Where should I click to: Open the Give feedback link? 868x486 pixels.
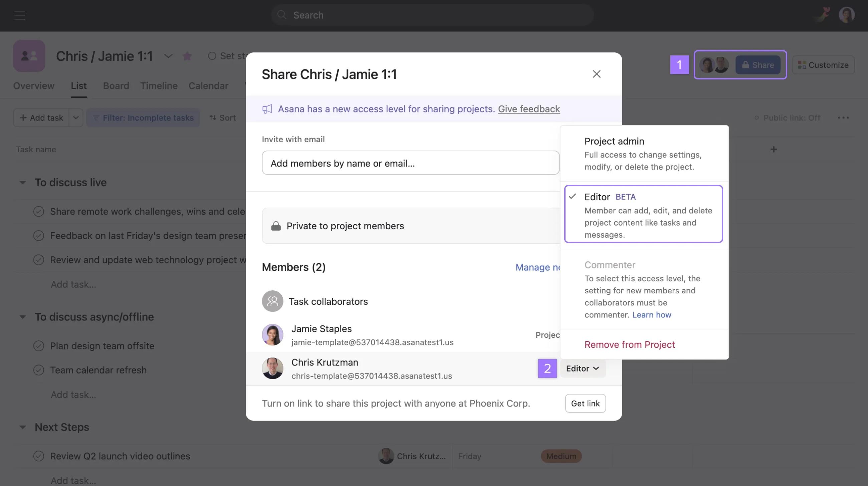pos(529,109)
